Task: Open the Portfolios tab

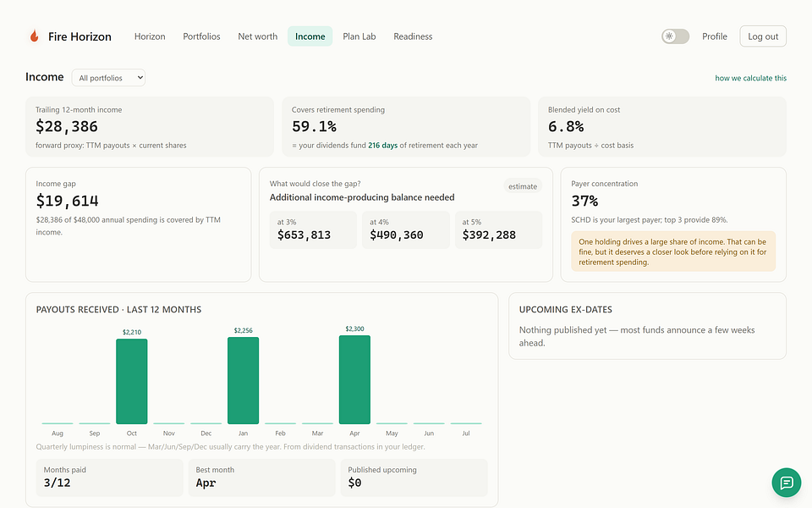Action: coord(201,36)
